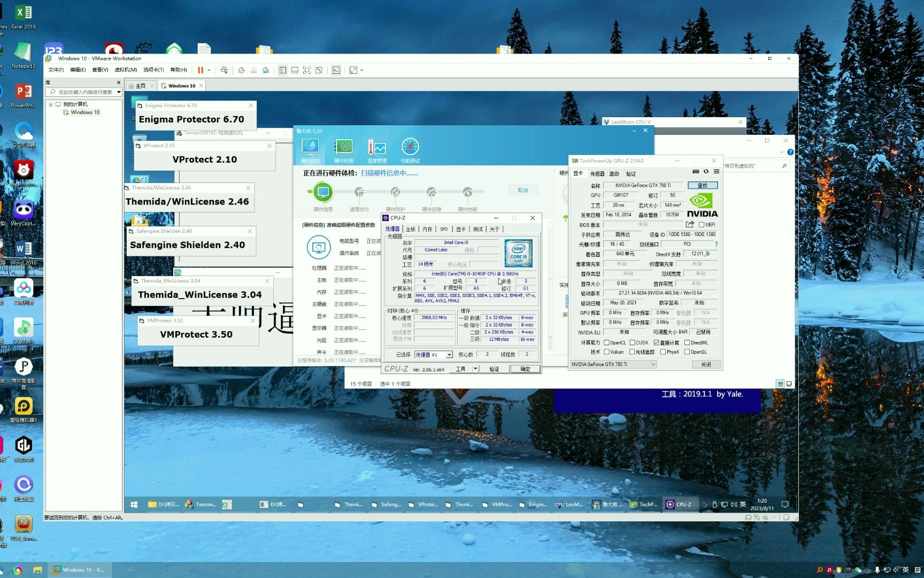The width and height of the screenshot is (924, 578).
Task: Switch to the 高级 tab in GPU-Z
Action: [614, 174]
